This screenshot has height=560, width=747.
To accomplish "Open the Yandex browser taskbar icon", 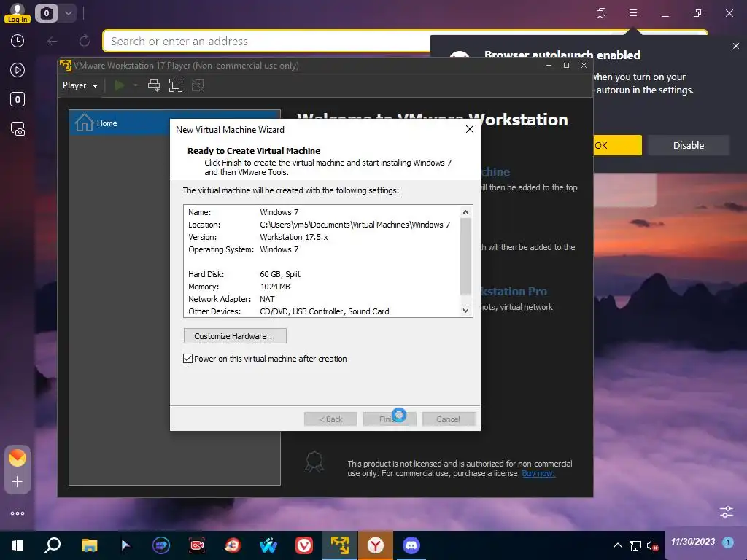I will click(x=376, y=545).
